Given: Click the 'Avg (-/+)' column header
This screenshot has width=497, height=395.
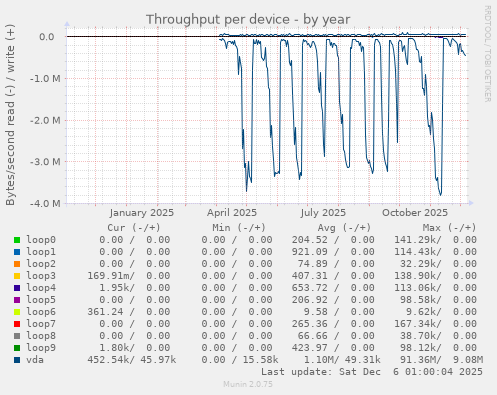Looking at the screenshot, I should click(x=344, y=228).
